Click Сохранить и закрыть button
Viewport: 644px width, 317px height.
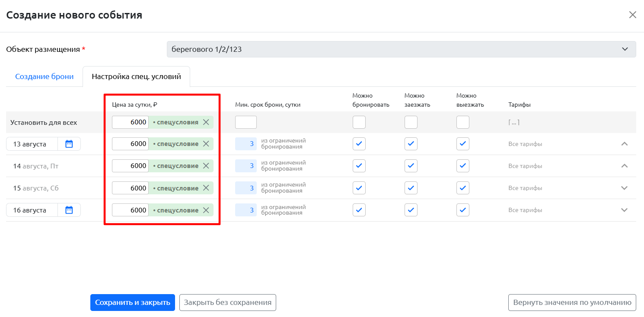[x=133, y=302]
